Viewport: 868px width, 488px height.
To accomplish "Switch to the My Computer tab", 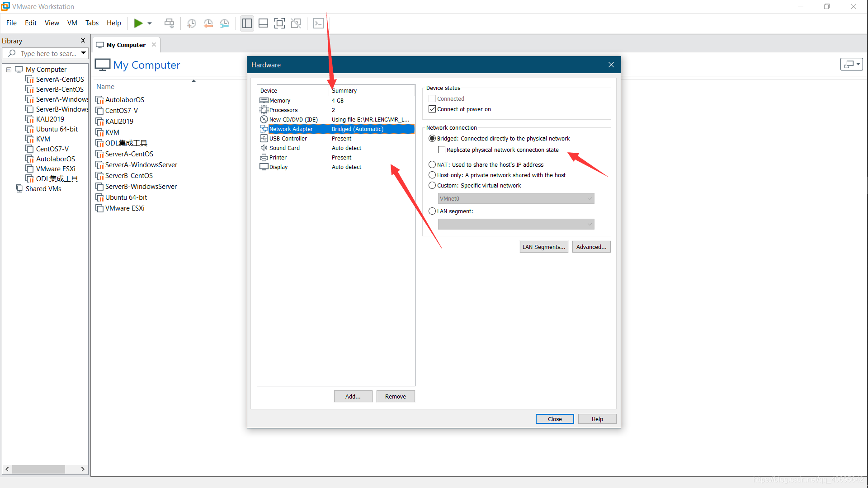I will pos(126,45).
